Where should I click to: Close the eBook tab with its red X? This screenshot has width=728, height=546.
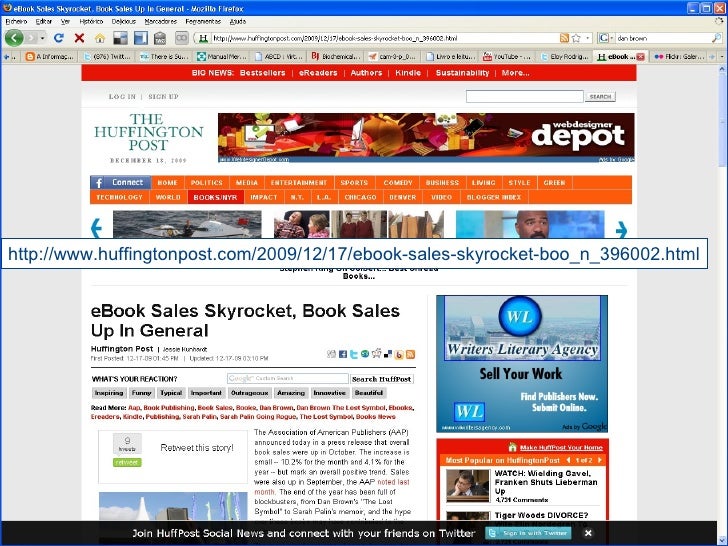[640, 57]
